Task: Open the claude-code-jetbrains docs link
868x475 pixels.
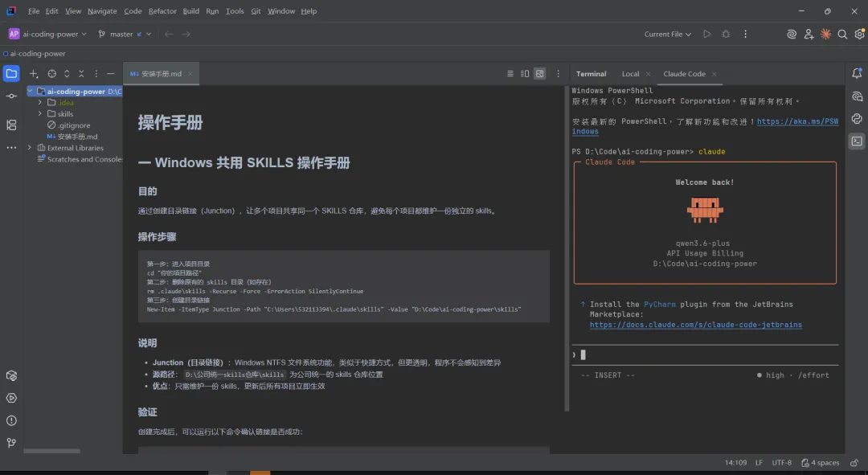Action: tap(696, 325)
